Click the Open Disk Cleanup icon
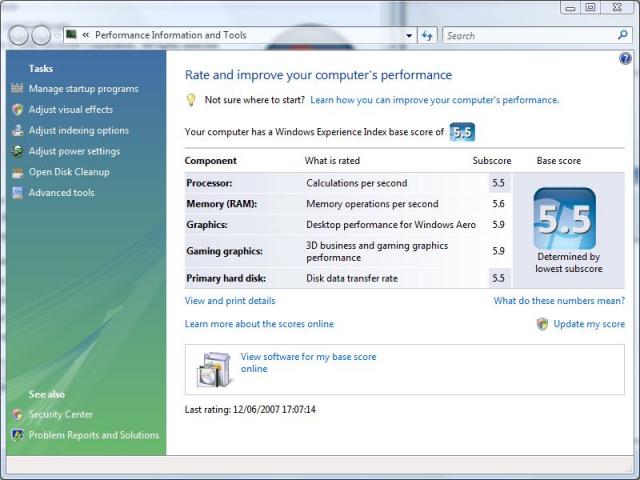Screen dimensions: 640x480 coord(17,172)
